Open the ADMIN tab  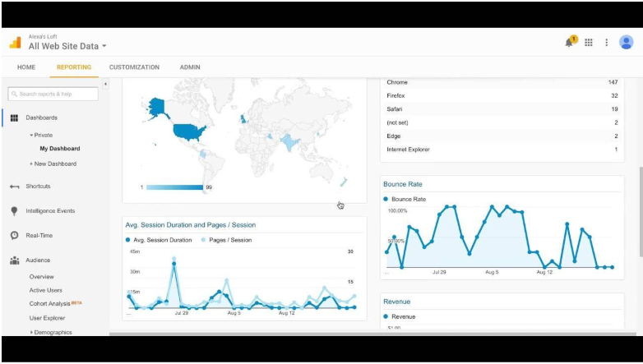190,67
